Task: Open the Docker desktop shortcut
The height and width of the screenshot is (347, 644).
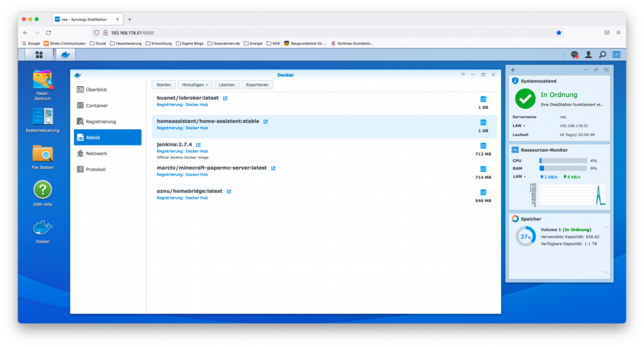Action: pyautogui.click(x=43, y=232)
